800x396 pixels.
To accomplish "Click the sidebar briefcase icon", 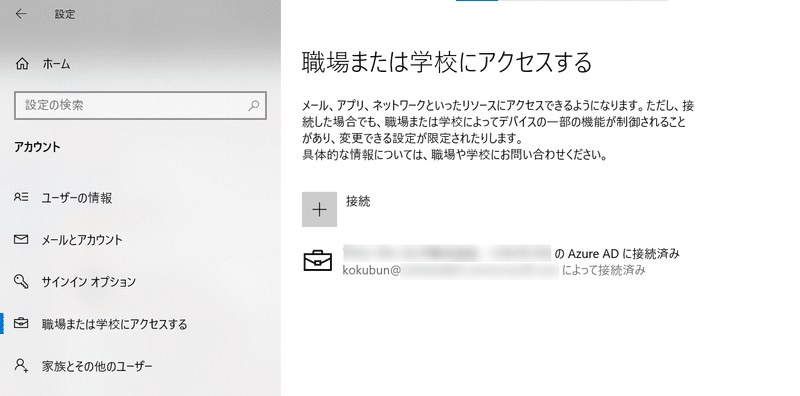I will coord(21,323).
